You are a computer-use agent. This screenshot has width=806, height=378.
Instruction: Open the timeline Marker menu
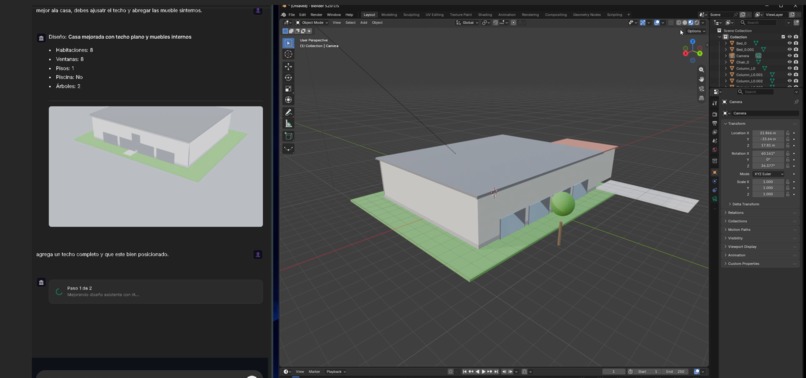pos(314,371)
